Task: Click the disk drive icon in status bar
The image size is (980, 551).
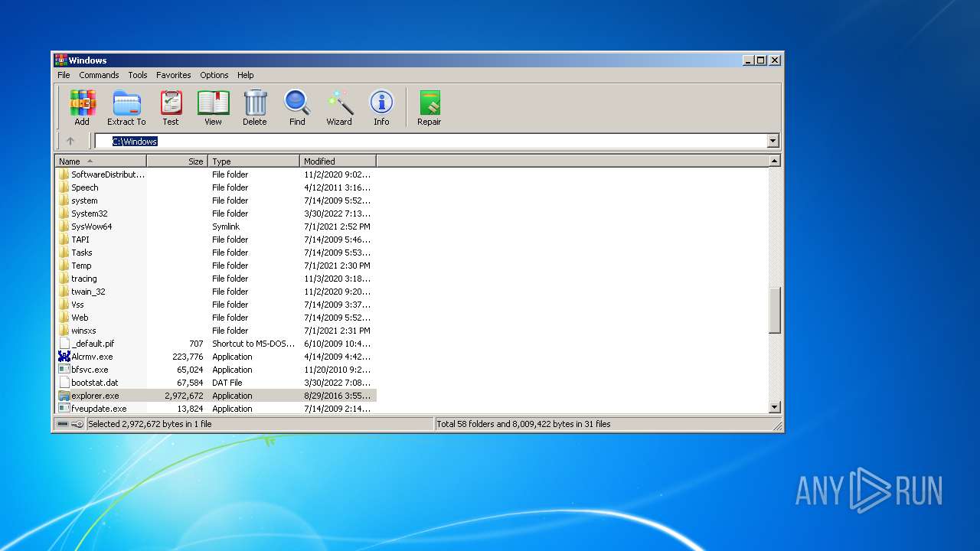Action: click(x=63, y=424)
